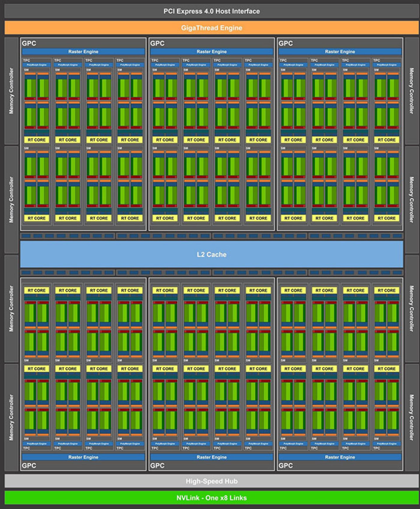Click a PolyMorph Engine block in the first TPC
The image size is (420, 509).
pyautogui.click(x=36, y=65)
